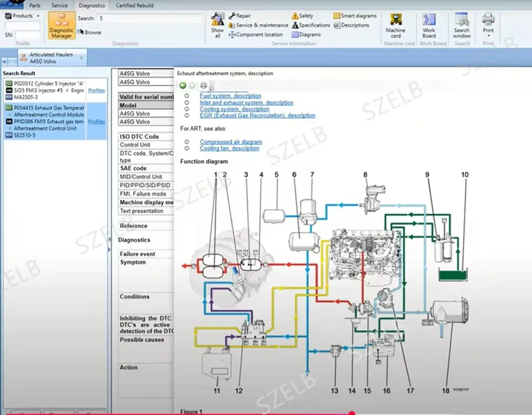This screenshot has width=532, height=415.
Task: Select radio button beside Fuel system, description
Action: point(187,96)
